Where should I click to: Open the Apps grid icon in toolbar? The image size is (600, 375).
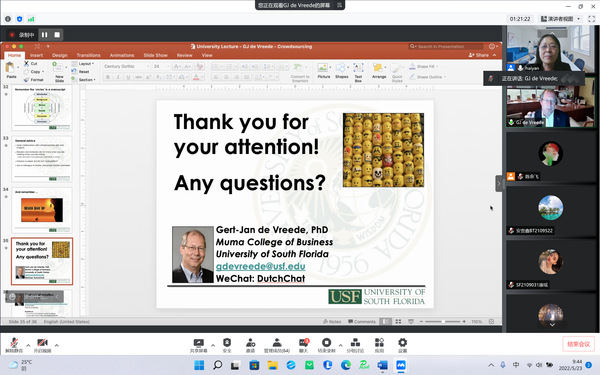[379, 345]
